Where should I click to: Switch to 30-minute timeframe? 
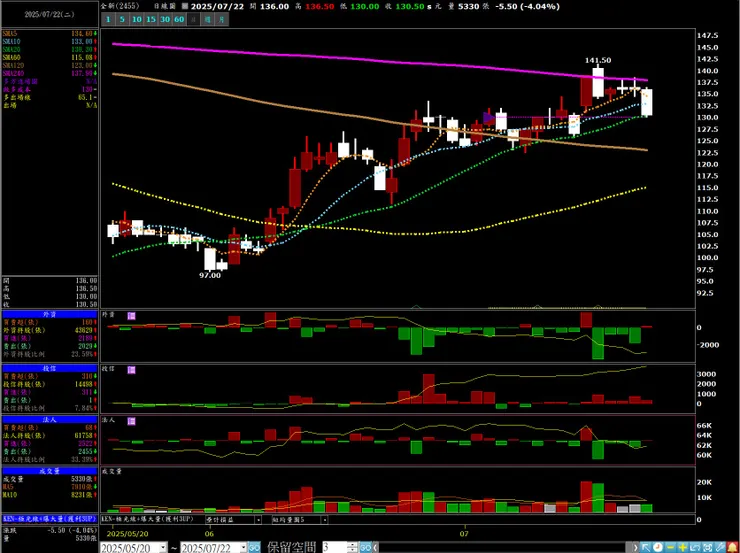(x=165, y=19)
